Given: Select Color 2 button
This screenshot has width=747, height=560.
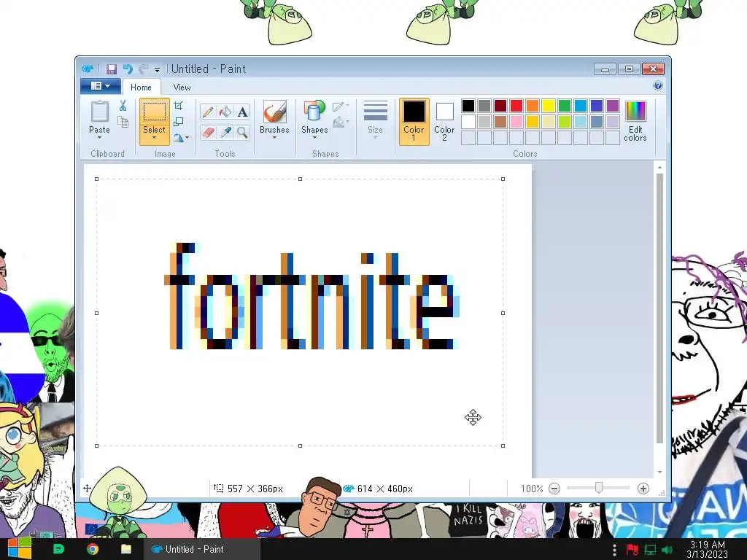Looking at the screenshot, I should coord(444,122).
